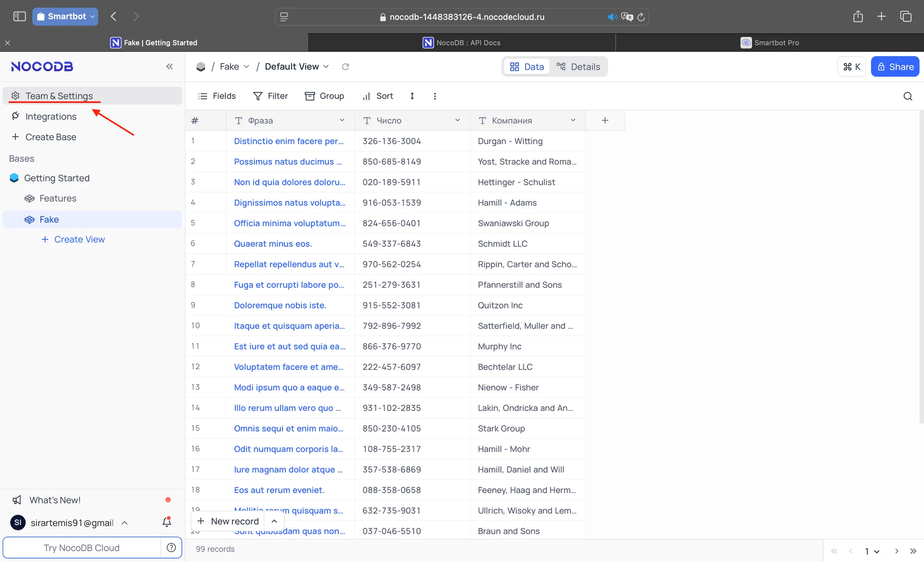Open the Default View dropdown

point(297,67)
